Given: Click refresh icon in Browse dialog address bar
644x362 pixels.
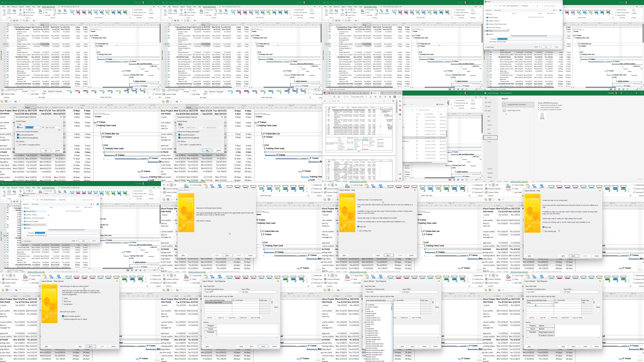Looking at the screenshot, I should (x=537, y=6).
